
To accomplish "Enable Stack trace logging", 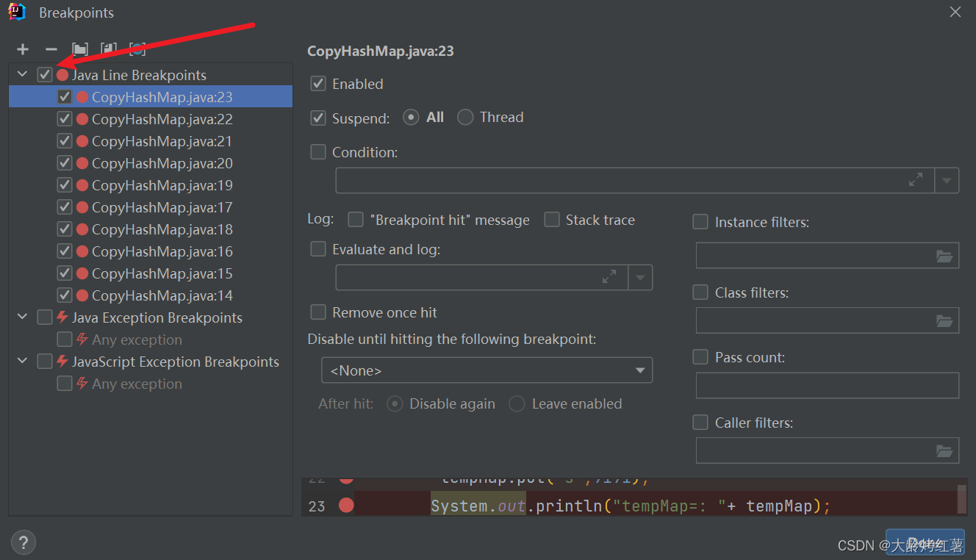I will tap(552, 220).
